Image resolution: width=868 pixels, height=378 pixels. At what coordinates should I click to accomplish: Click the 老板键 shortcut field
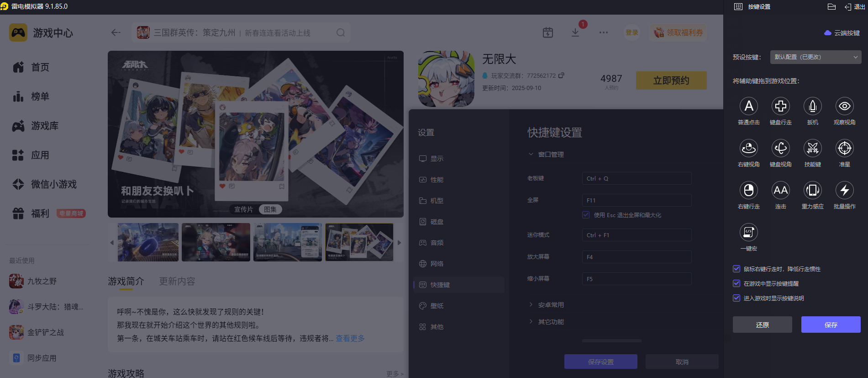[637, 178]
